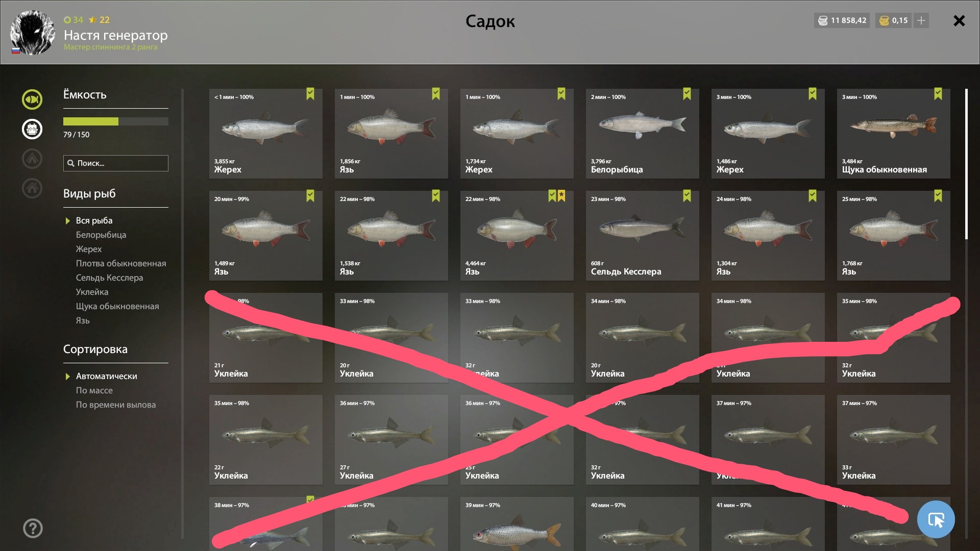
Task: Toggle bookmark flag on Щука обыкновенная card
Action: click(x=938, y=94)
